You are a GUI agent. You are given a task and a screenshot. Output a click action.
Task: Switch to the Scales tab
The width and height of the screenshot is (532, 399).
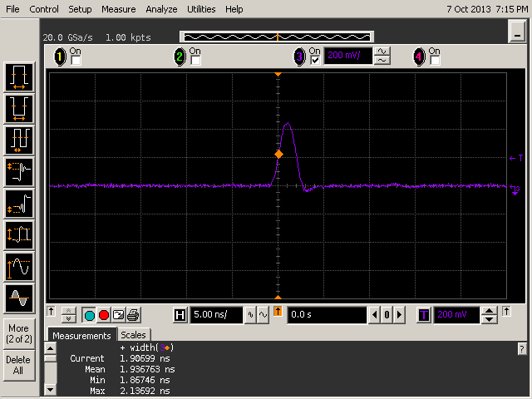[134, 335]
